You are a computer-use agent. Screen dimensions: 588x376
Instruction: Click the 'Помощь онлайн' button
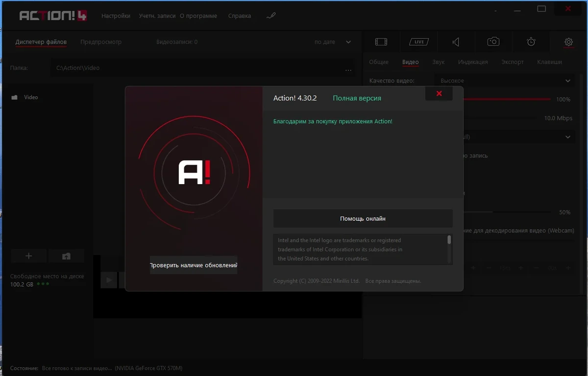coord(363,218)
